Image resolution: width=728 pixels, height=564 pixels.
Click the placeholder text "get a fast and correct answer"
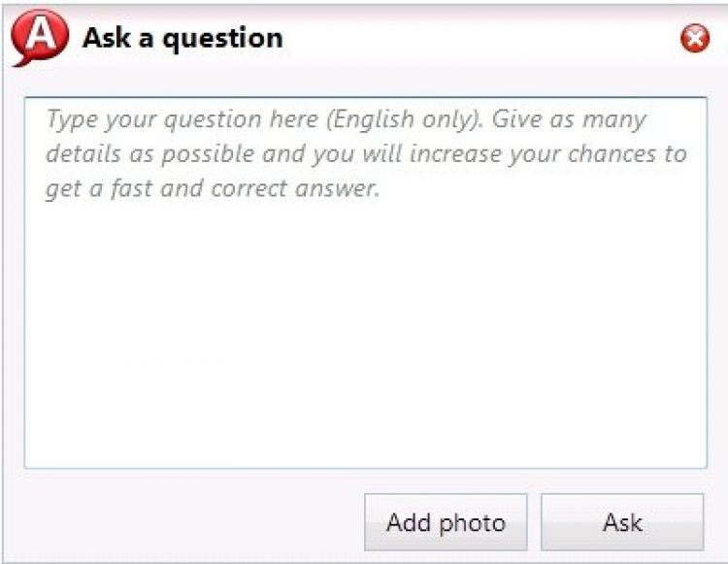[212, 188]
